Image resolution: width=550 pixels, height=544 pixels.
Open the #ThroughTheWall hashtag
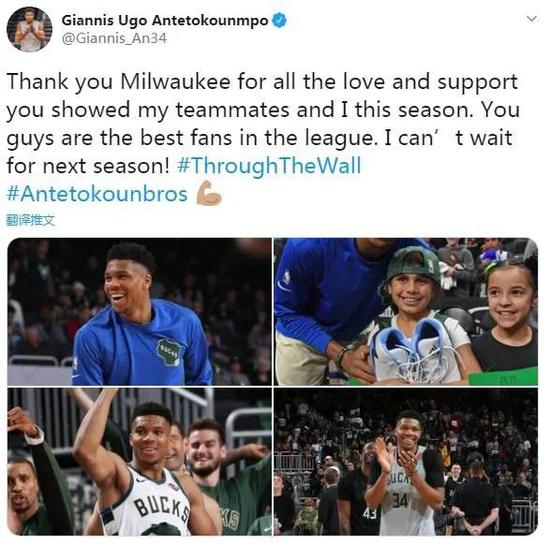click(x=269, y=166)
